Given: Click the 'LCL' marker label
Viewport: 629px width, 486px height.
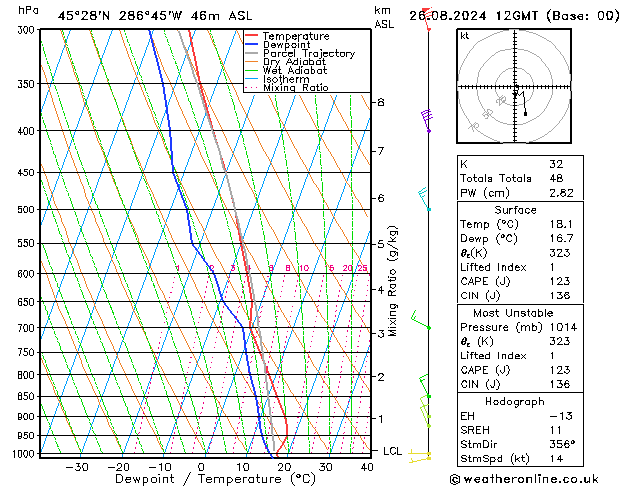Looking at the screenshot, I should coord(392,451).
